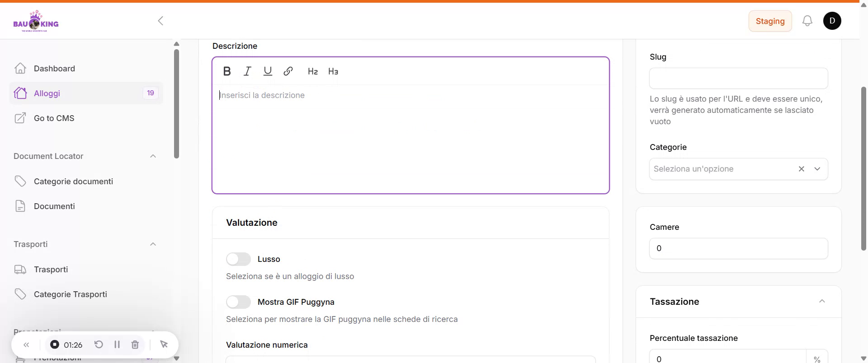This screenshot has height=363, width=868.
Task: Click the Categorie documenti tag icon
Action: click(x=20, y=181)
